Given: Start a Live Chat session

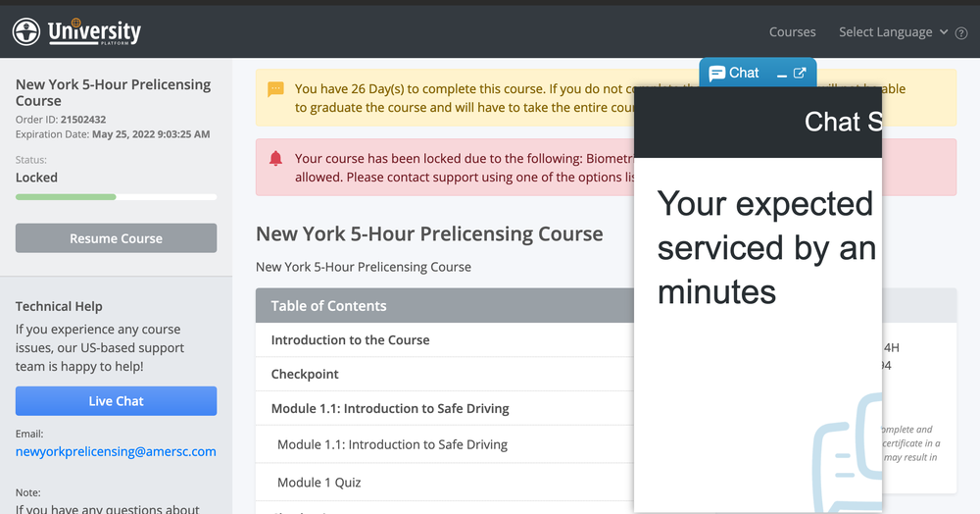Looking at the screenshot, I should coord(117,401).
